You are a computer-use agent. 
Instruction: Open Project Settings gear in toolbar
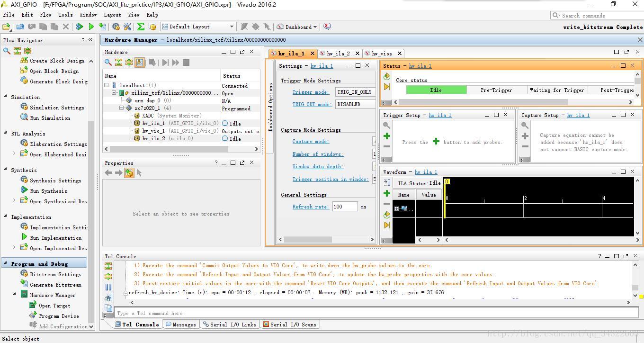coord(116,27)
